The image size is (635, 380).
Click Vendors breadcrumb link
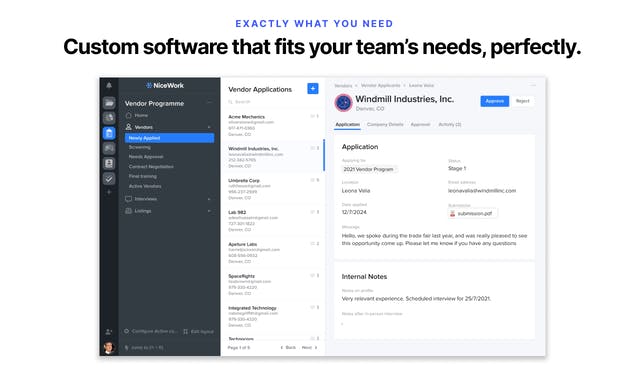pyautogui.click(x=343, y=85)
